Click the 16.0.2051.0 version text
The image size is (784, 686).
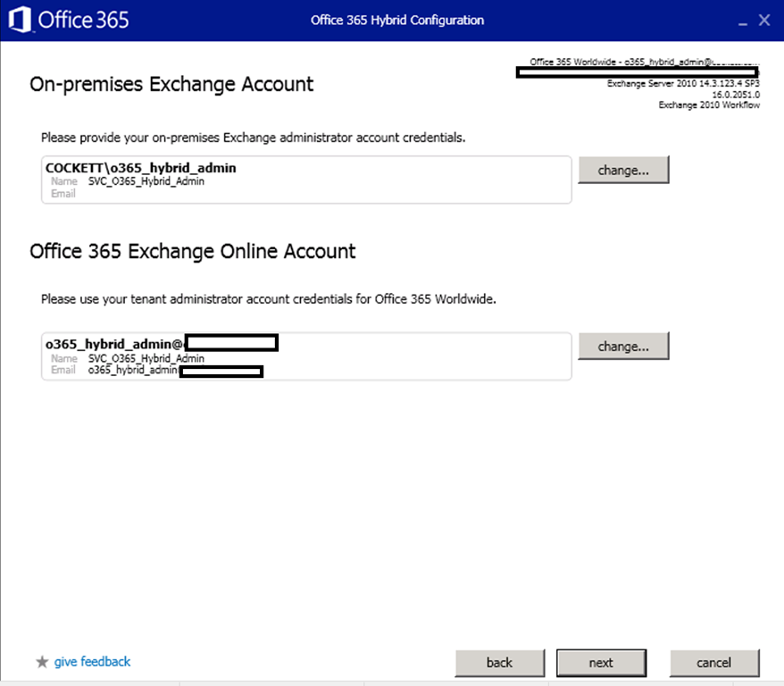click(736, 95)
